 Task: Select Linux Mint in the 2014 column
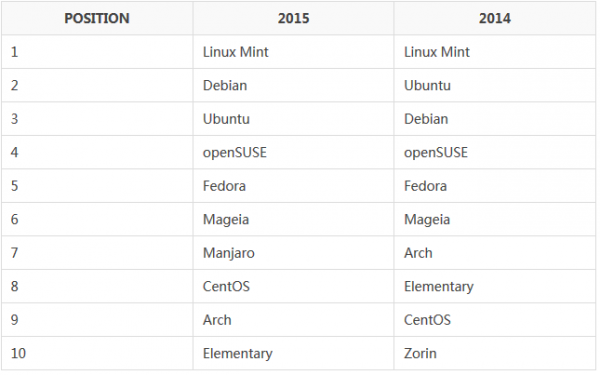437,52
